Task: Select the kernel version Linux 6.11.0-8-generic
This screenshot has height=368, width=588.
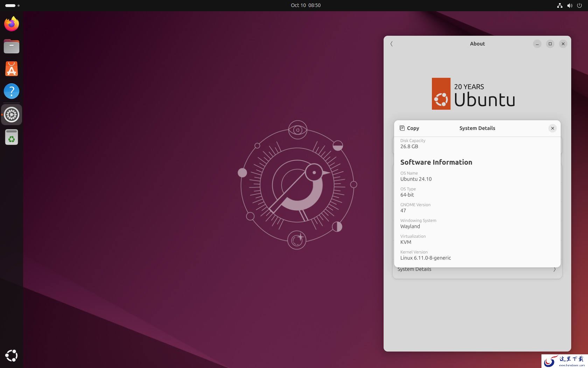Action: click(x=426, y=258)
